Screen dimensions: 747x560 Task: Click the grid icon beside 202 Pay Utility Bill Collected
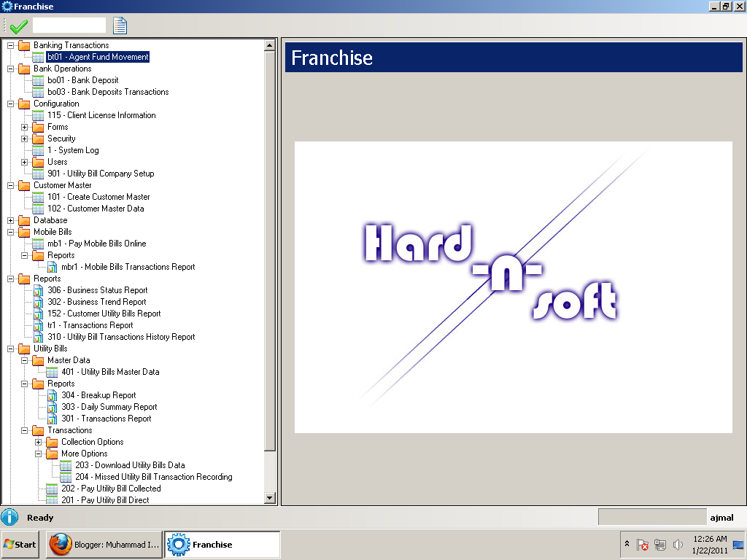[x=52, y=489]
